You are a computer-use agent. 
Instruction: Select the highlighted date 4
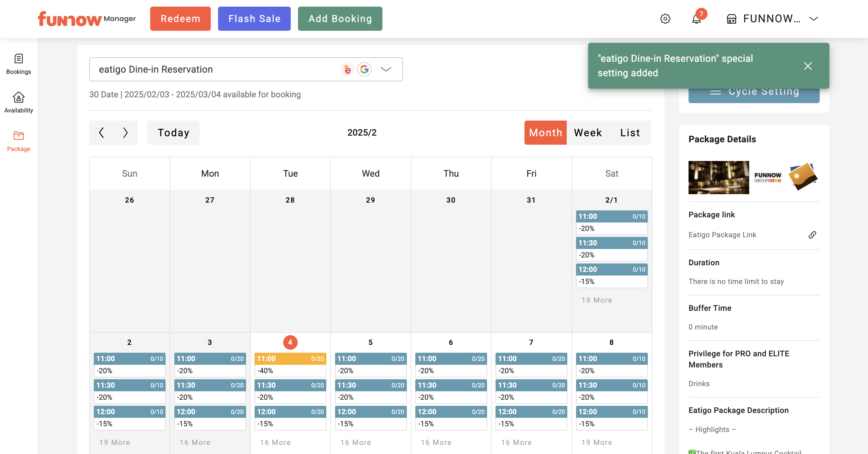pyautogui.click(x=290, y=342)
